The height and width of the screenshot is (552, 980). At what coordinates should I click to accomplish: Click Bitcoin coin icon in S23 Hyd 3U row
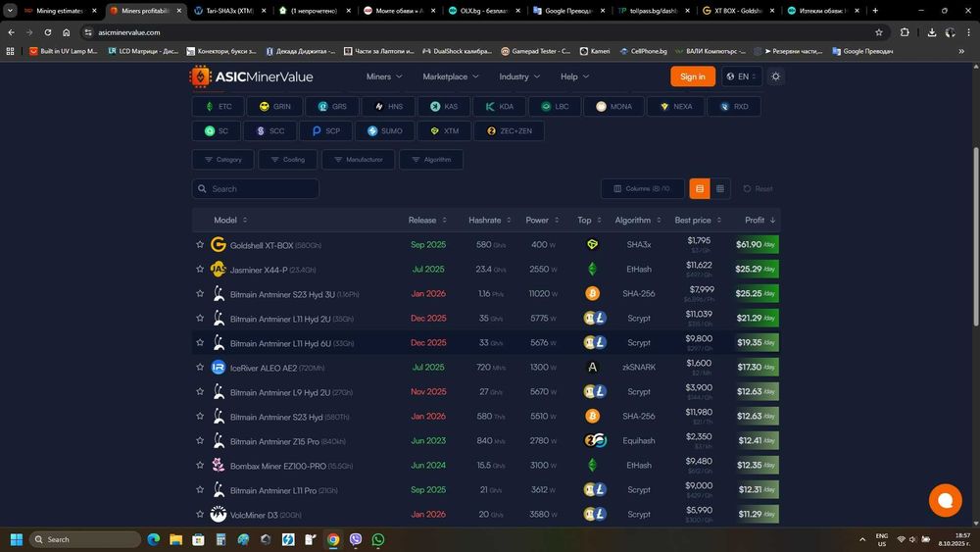(593, 293)
